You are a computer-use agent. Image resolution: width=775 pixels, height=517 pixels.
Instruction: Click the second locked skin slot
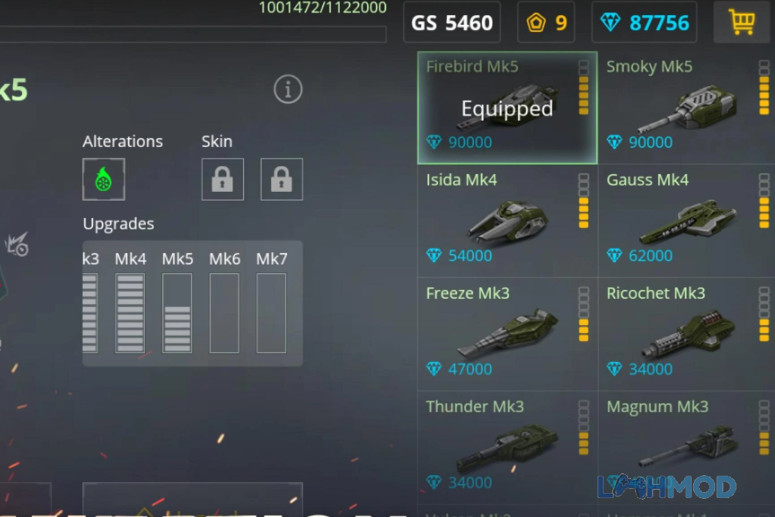(x=282, y=179)
